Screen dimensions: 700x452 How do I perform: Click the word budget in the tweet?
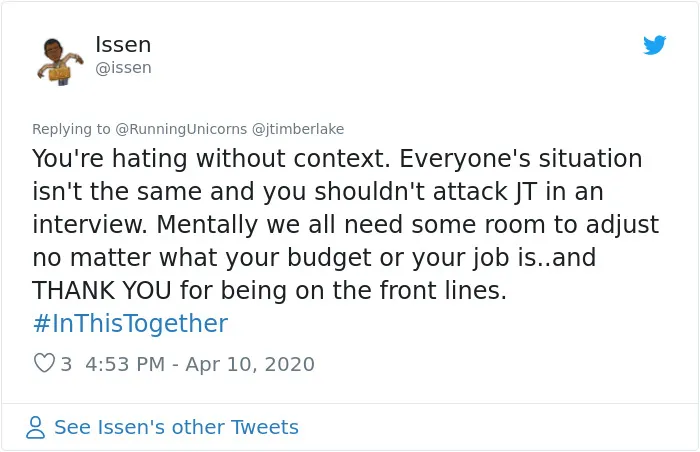329,258
